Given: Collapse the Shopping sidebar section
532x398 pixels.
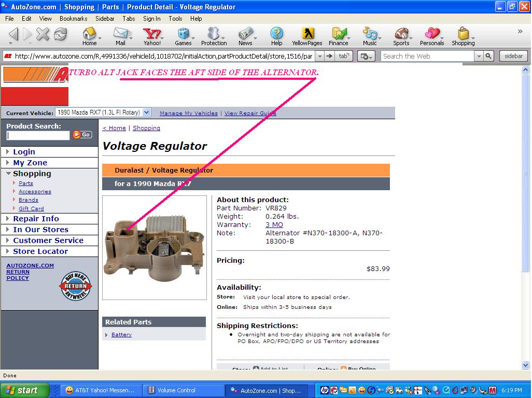Looking at the screenshot, I should coord(8,174).
